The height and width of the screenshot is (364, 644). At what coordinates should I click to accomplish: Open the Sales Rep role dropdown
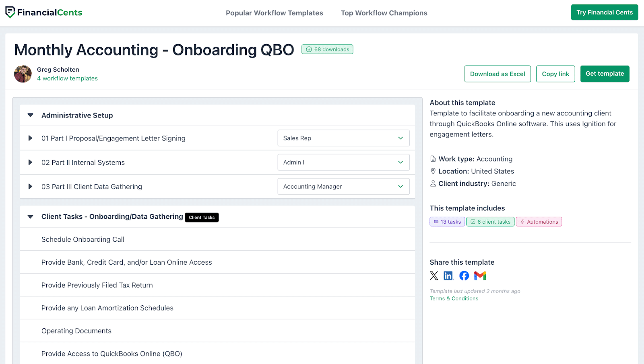343,138
